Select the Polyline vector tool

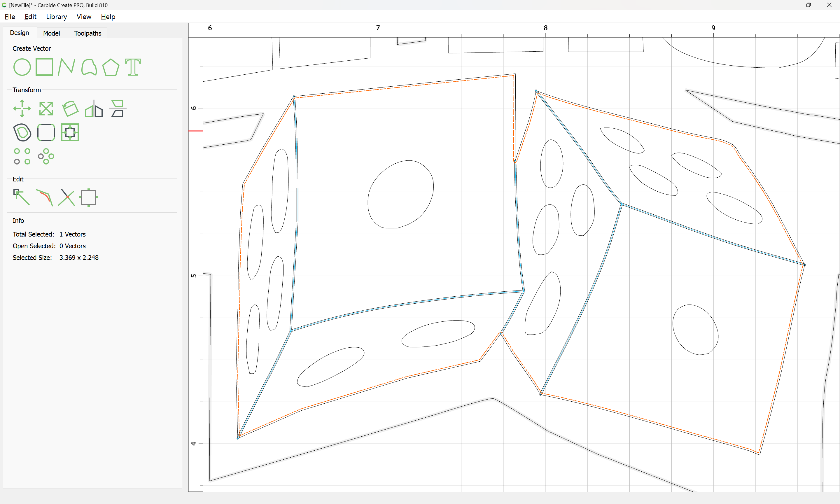(66, 67)
